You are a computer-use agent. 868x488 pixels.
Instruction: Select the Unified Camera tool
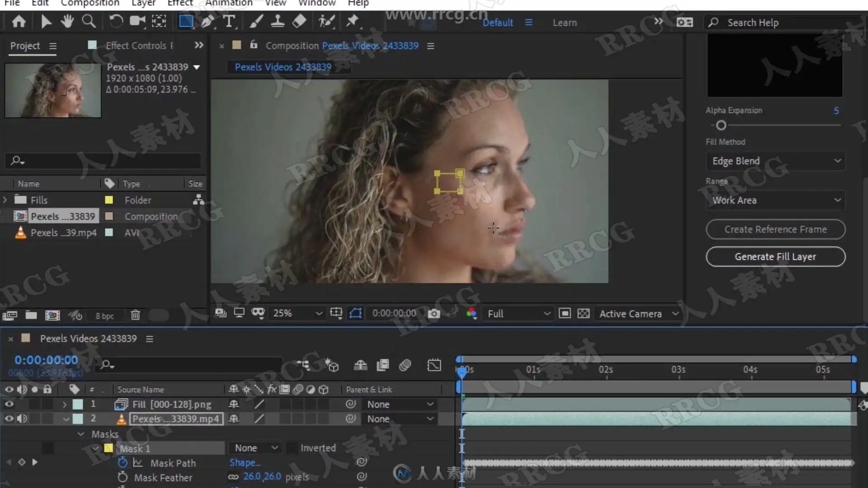(x=137, y=21)
